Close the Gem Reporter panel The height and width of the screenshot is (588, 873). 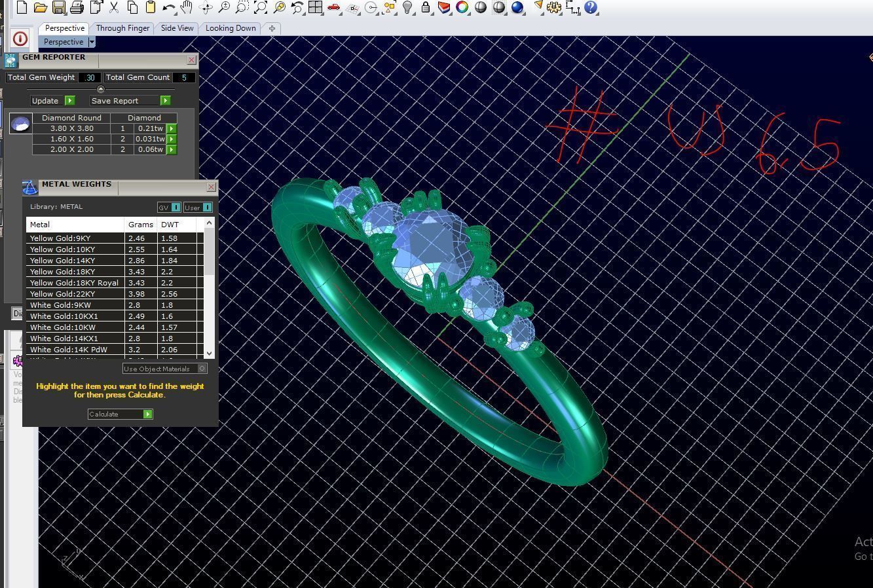pos(191,60)
